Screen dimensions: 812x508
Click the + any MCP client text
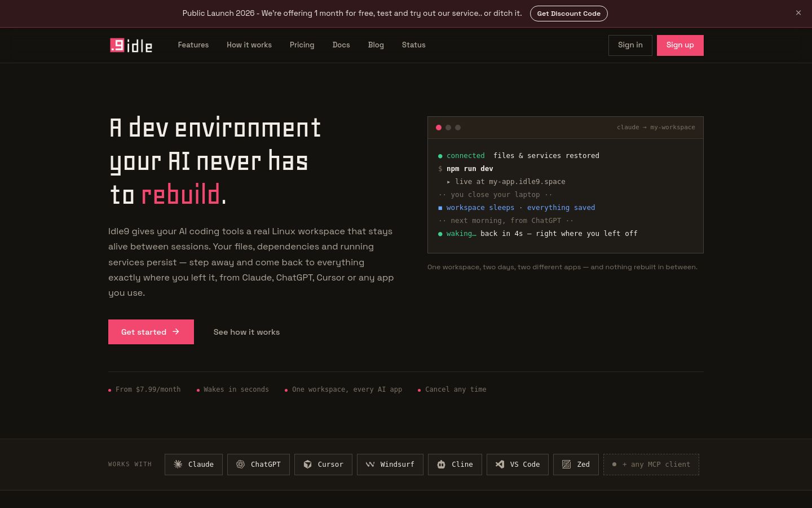pyautogui.click(x=656, y=465)
